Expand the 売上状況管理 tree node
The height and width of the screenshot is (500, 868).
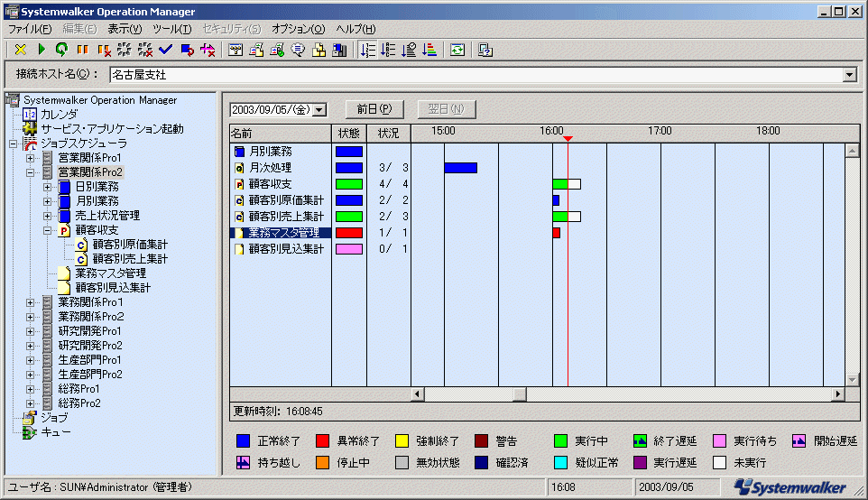point(48,216)
